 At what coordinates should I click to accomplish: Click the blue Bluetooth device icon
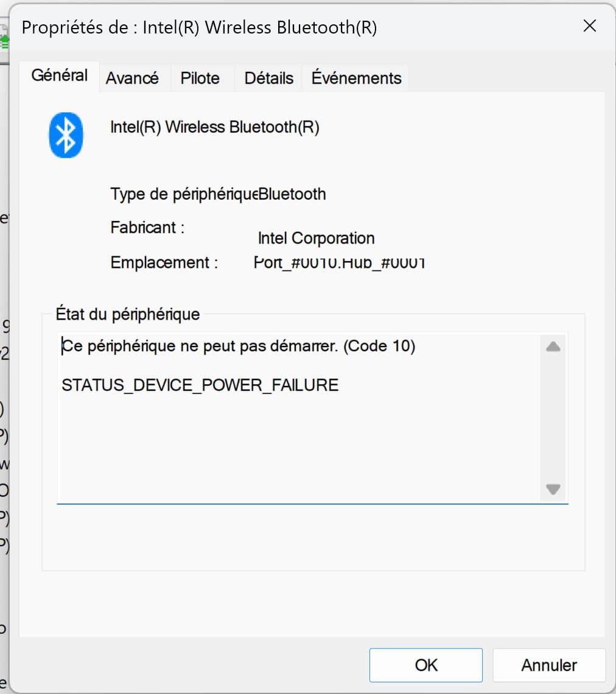(x=66, y=135)
